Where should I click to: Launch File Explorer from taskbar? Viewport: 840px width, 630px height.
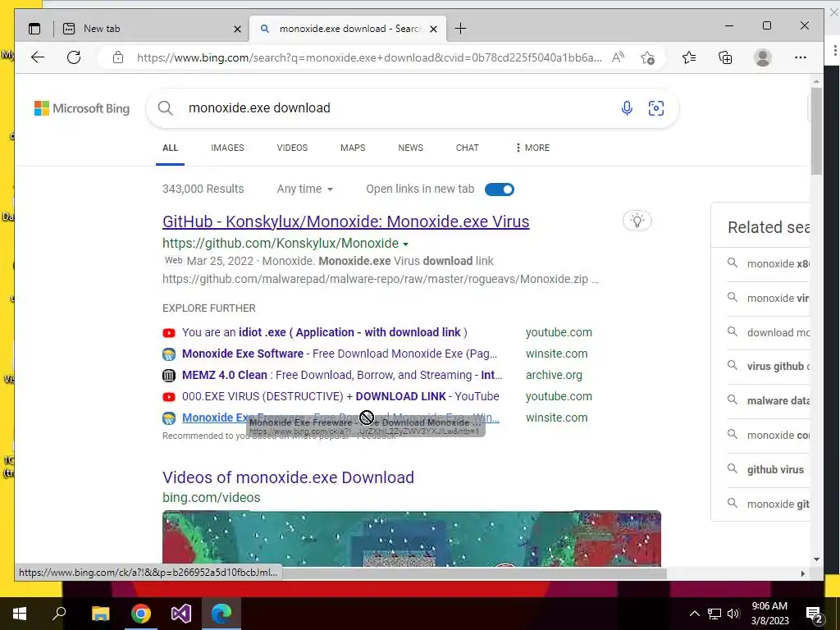[x=100, y=614]
